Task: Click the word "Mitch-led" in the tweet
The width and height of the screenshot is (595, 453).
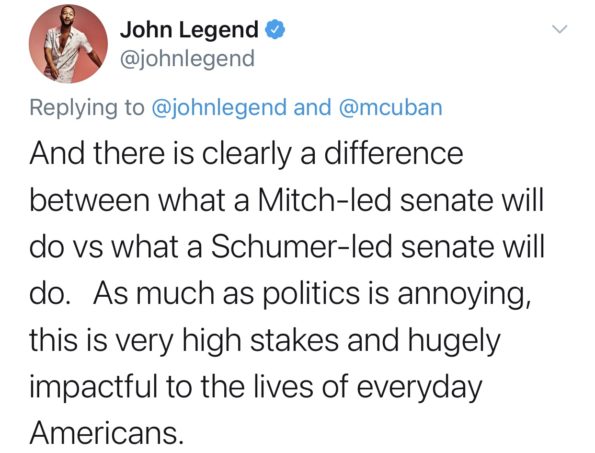Action: [324, 200]
